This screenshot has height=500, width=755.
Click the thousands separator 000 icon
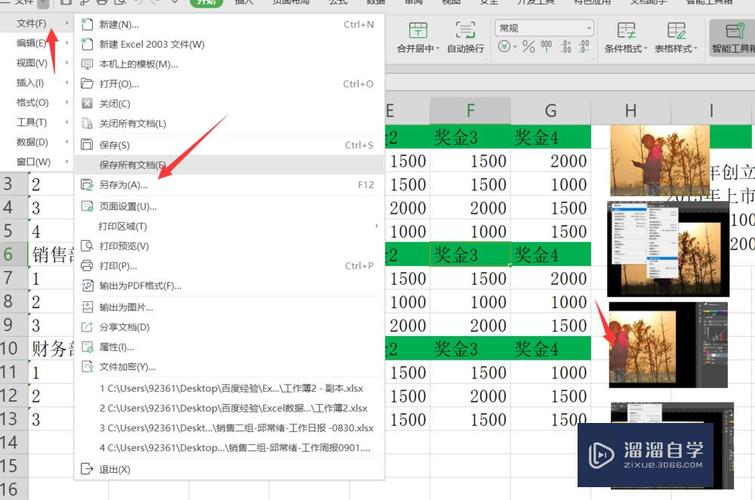547,46
